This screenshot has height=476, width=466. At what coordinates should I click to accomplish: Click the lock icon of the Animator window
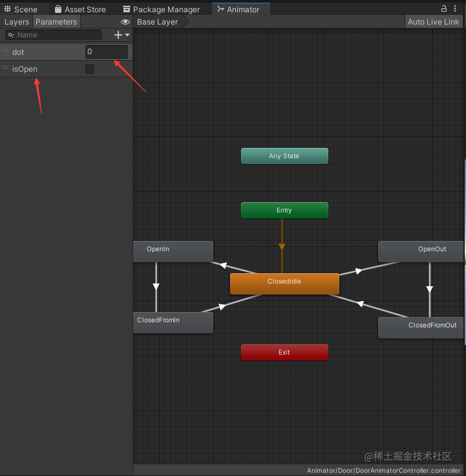point(444,8)
